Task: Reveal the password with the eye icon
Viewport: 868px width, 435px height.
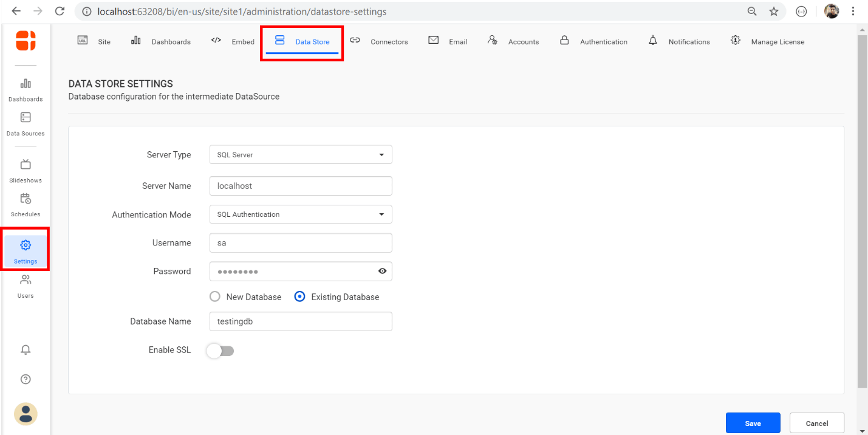Action: point(382,271)
